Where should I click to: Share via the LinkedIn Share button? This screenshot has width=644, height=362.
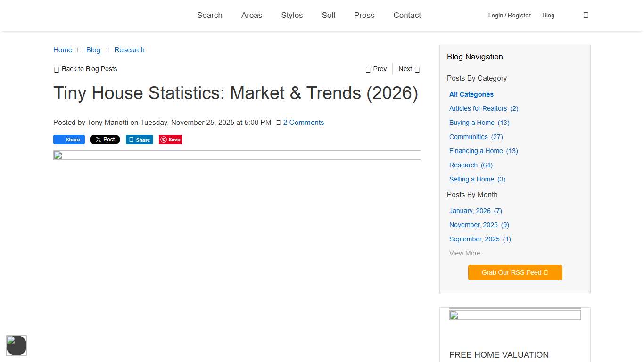coord(140,140)
